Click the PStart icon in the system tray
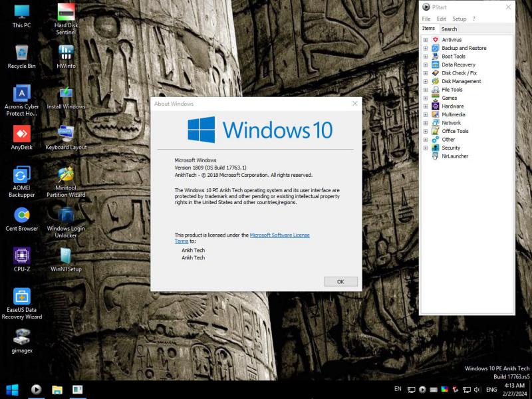532x399 pixels. coord(422,390)
